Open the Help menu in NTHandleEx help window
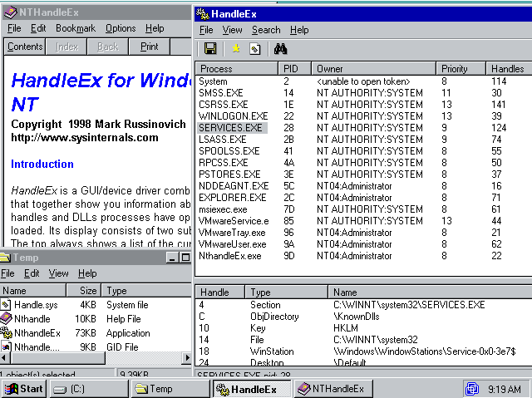This screenshot has width=532, height=398. click(x=155, y=28)
